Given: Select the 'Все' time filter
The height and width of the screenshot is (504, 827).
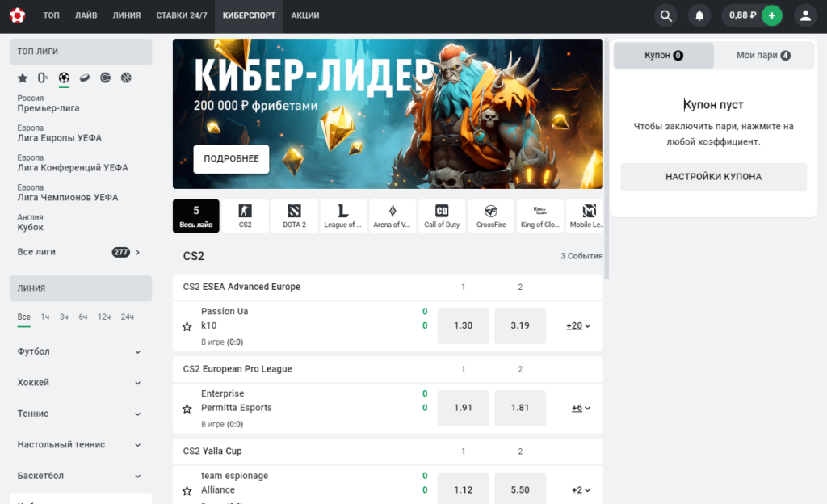Looking at the screenshot, I should (23, 317).
